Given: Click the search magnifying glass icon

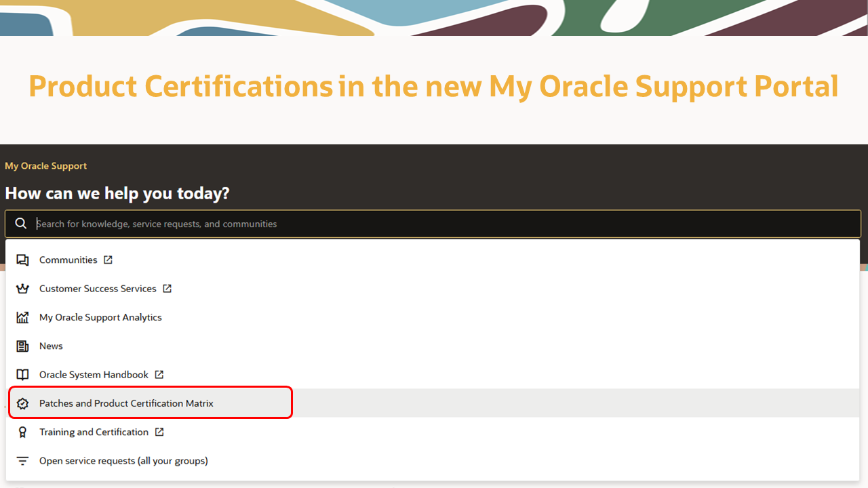Looking at the screenshot, I should tap(20, 223).
